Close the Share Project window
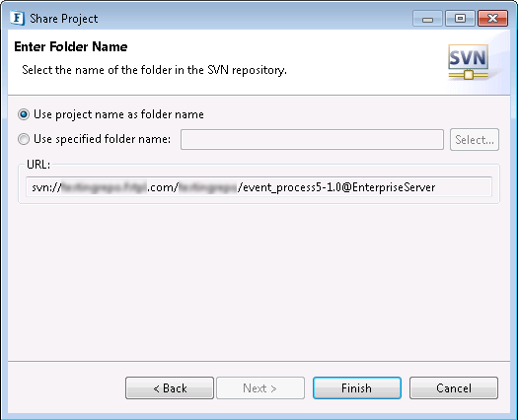Image resolution: width=518 pixels, height=420 pixels. tap(493, 19)
